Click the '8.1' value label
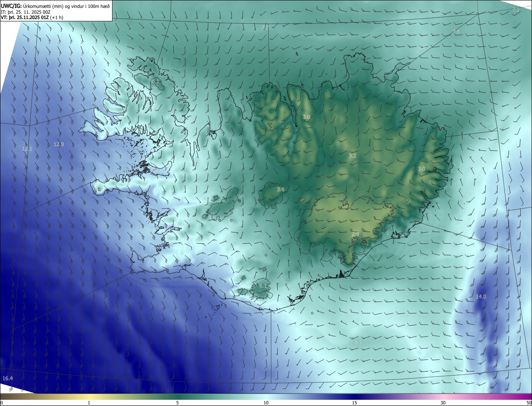The height and width of the screenshot is (406, 532). 358,342
